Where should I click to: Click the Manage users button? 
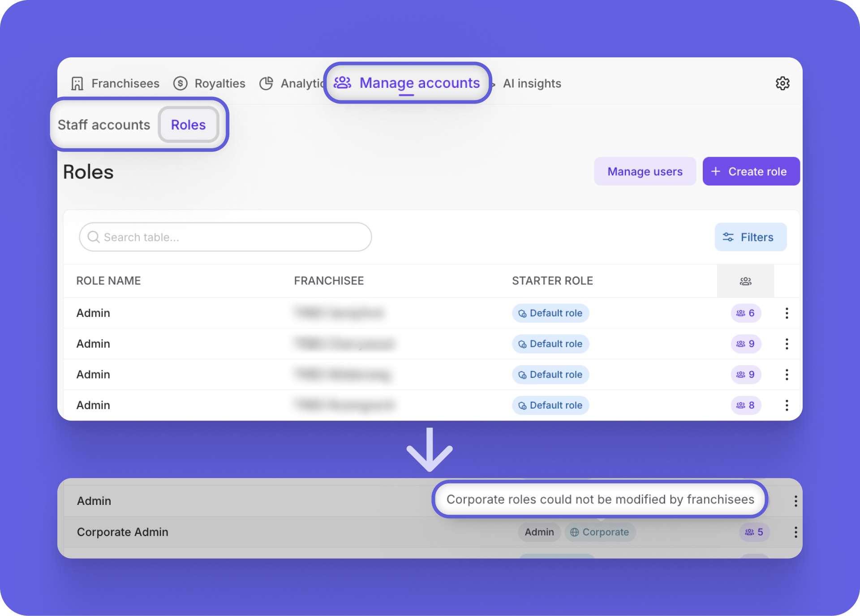point(645,172)
